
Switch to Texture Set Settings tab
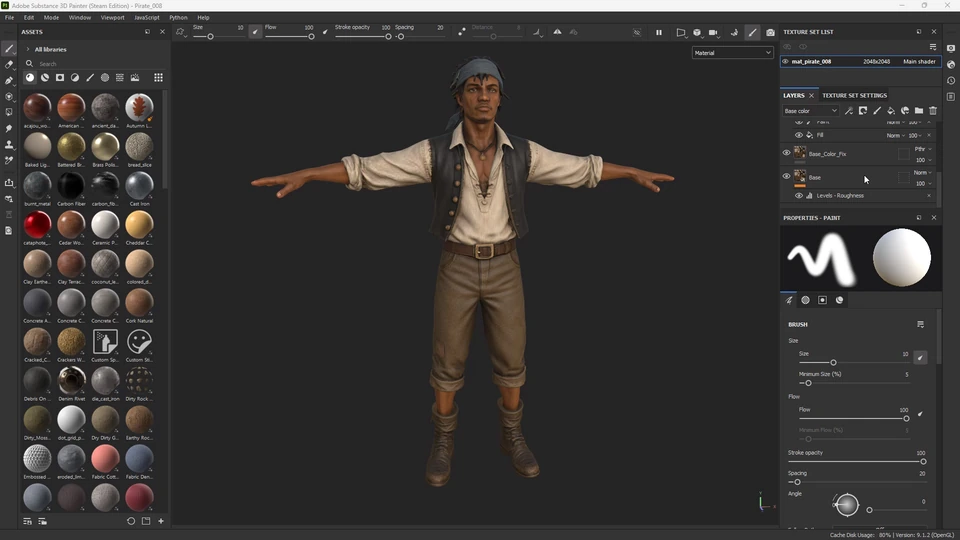(854, 96)
